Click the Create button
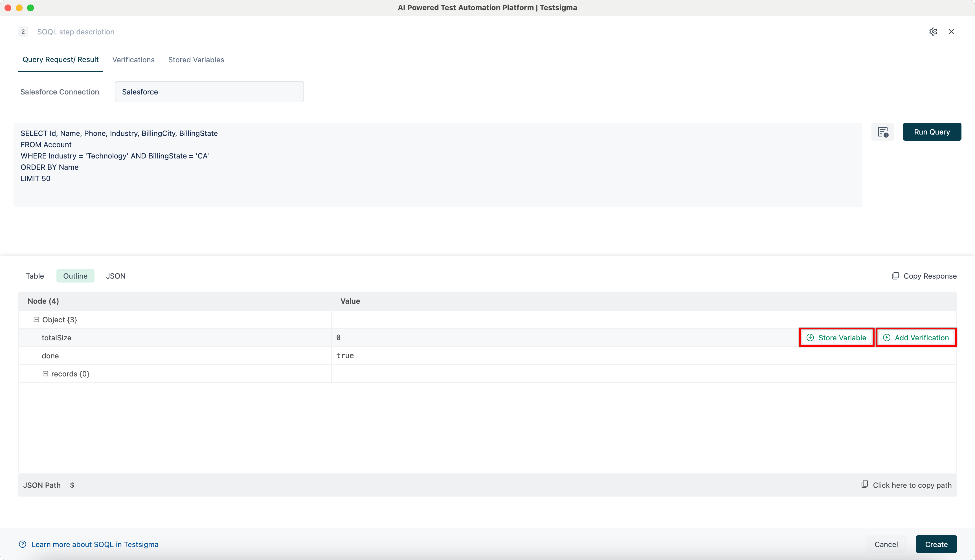Screen dimensions: 975x560 click(936, 544)
